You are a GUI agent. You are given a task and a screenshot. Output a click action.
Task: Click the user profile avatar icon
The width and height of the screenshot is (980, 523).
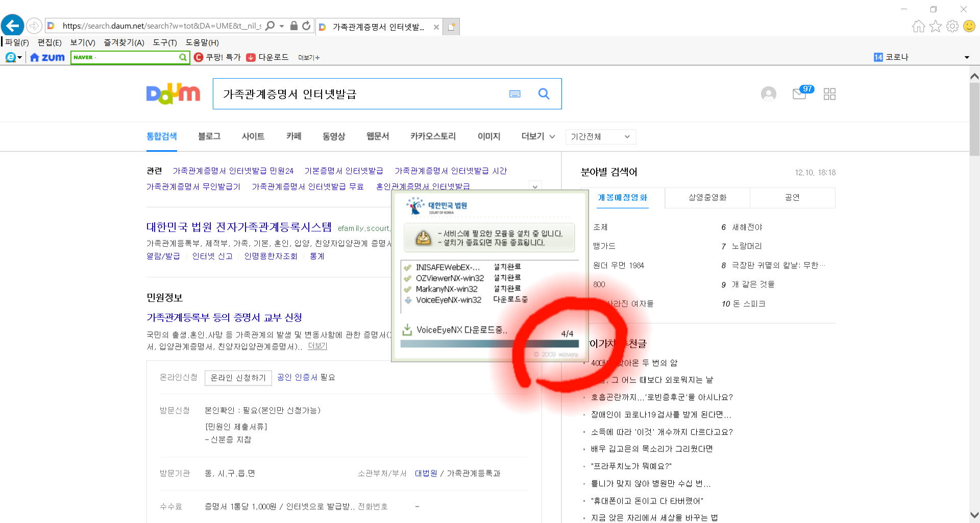[769, 94]
